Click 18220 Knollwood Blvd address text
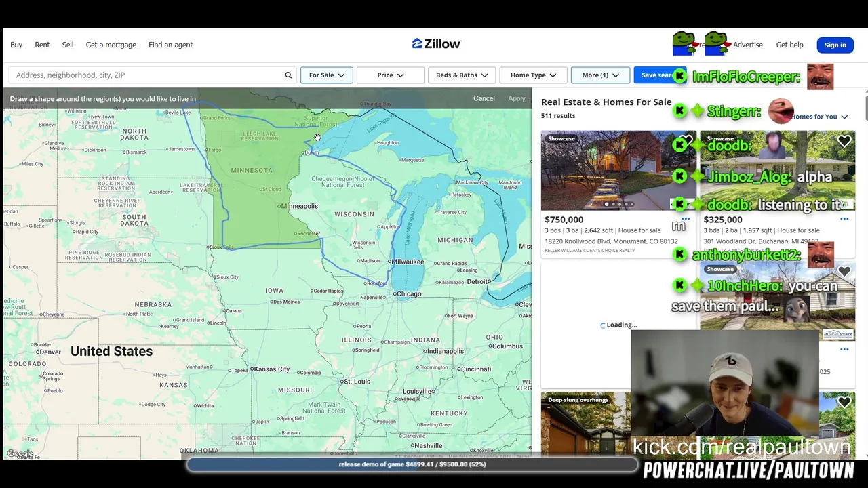 (611, 241)
